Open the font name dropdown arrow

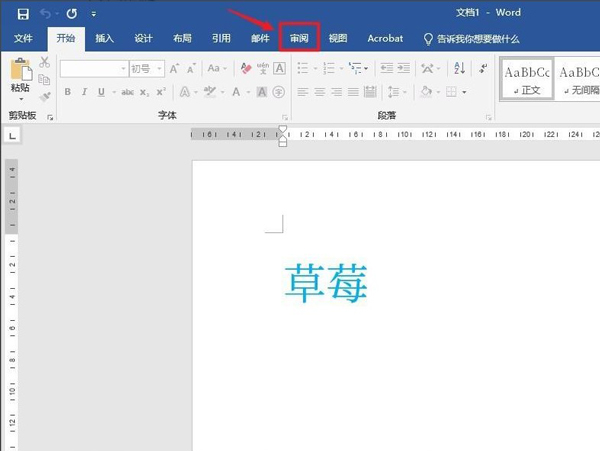[x=123, y=69]
